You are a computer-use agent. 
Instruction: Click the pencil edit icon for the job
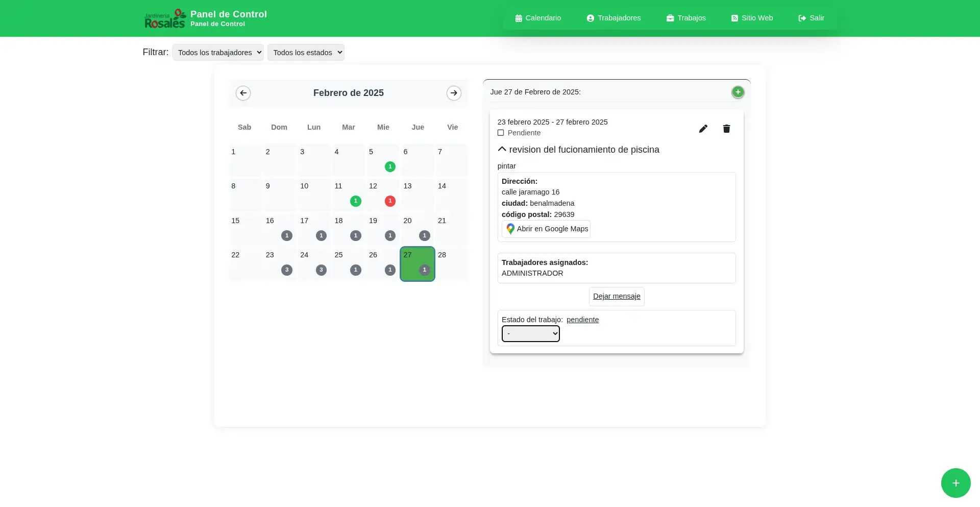(x=703, y=129)
